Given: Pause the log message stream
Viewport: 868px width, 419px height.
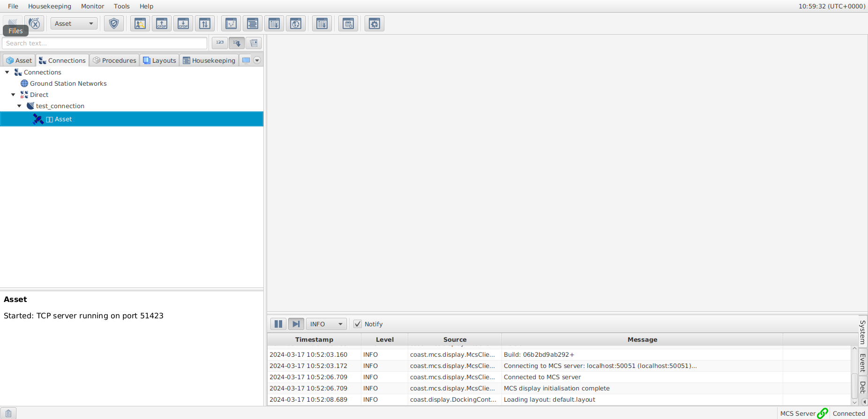Looking at the screenshot, I should point(278,324).
